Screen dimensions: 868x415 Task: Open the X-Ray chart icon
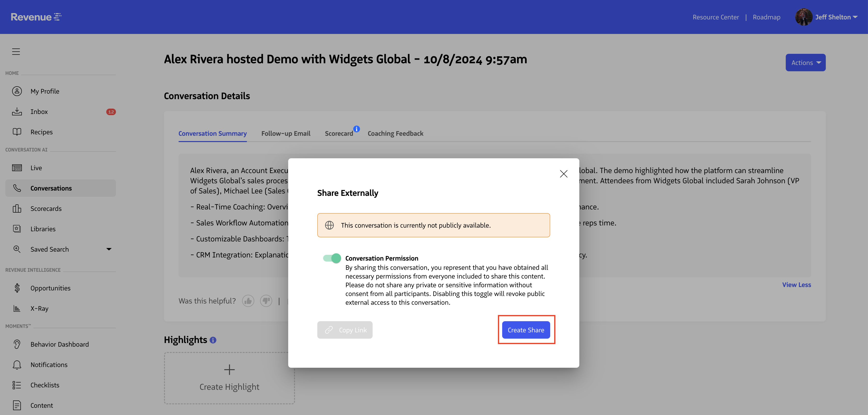point(17,308)
